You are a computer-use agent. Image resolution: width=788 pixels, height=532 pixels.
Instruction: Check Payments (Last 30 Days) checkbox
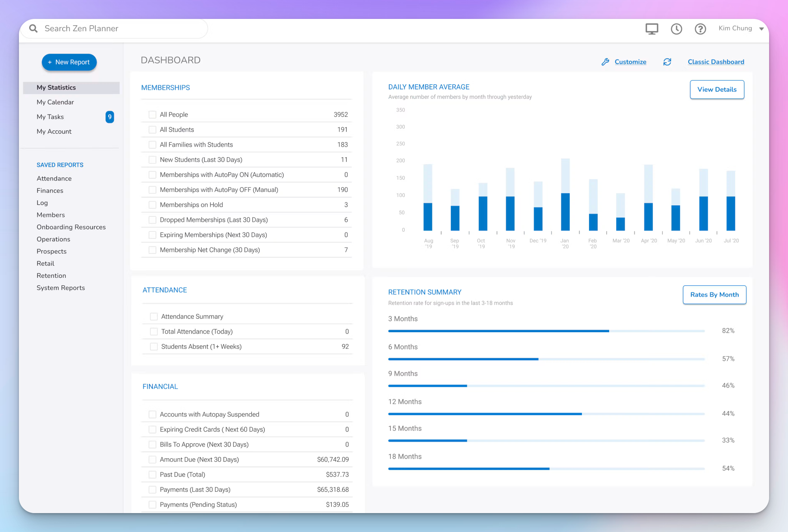click(x=152, y=489)
